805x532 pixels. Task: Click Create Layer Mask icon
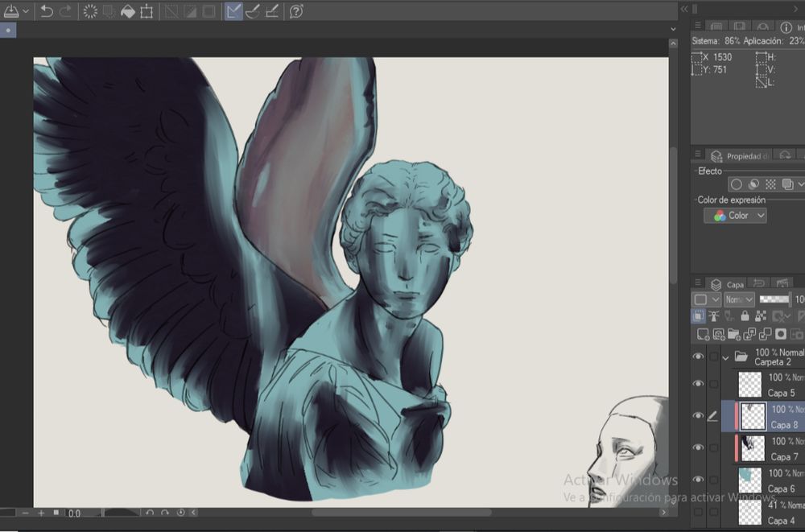pyautogui.click(x=781, y=335)
